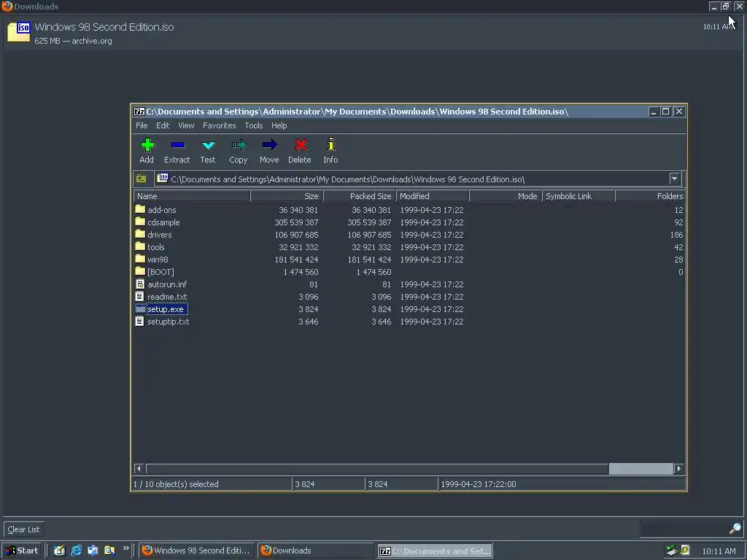
Task: Click the Start button
Action: (21, 551)
